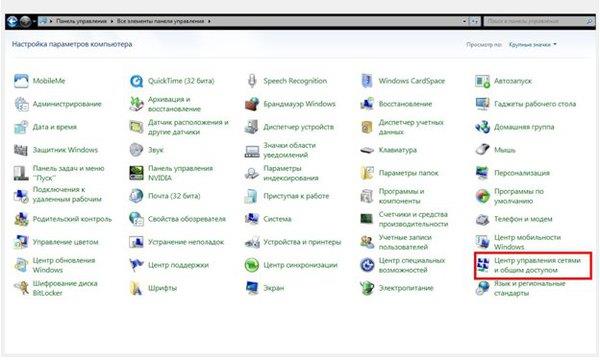Expand arrow after Все элементы панели управления
The height and width of the screenshot is (360, 600).
pyautogui.click(x=209, y=21)
